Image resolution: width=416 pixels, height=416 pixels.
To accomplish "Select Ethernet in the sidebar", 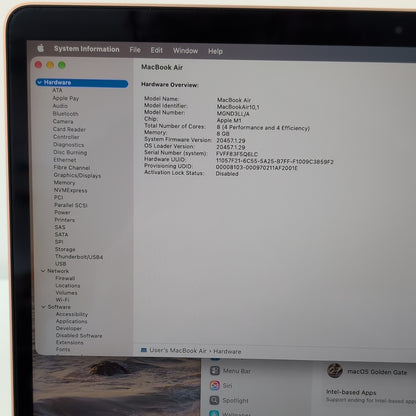I will click(x=65, y=160).
